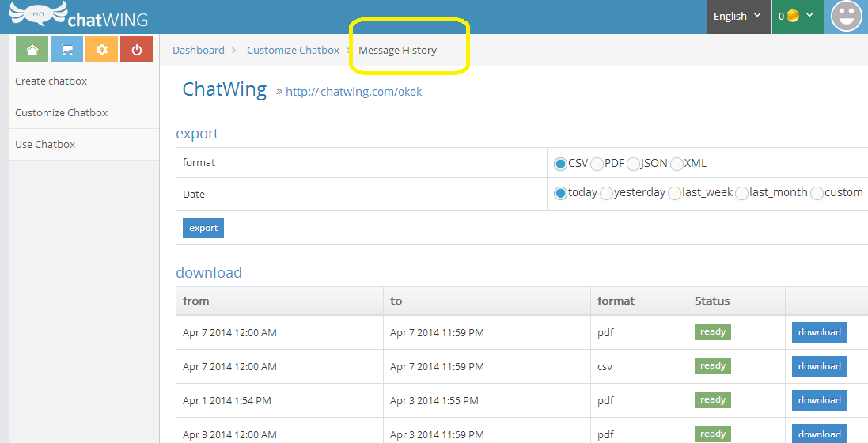Open the chatwing.com/okok link
The height and width of the screenshot is (443, 868).
click(354, 92)
